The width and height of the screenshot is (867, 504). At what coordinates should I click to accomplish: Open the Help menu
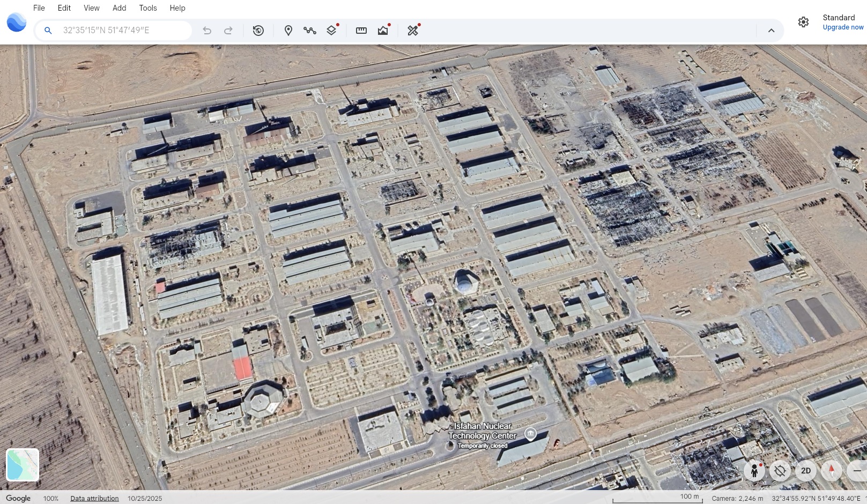pyautogui.click(x=177, y=8)
